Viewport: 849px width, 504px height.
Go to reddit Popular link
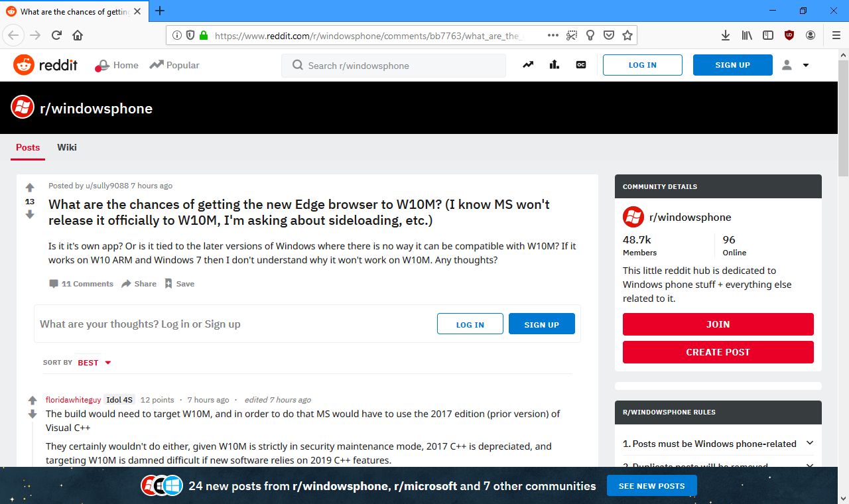pos(174,65)
